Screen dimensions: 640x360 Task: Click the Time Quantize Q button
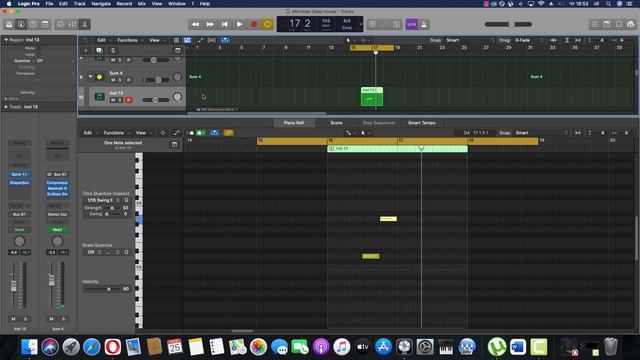pos(126,200)
